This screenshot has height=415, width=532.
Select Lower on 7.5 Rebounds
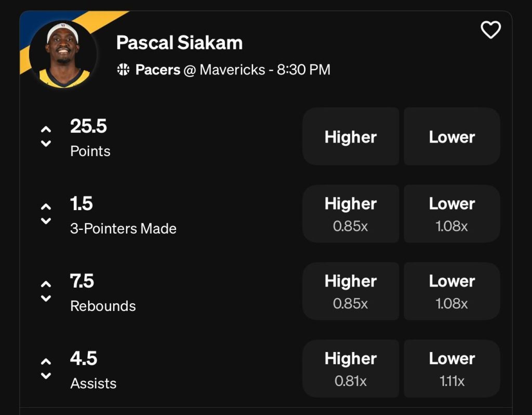click(x=451, y=291)
